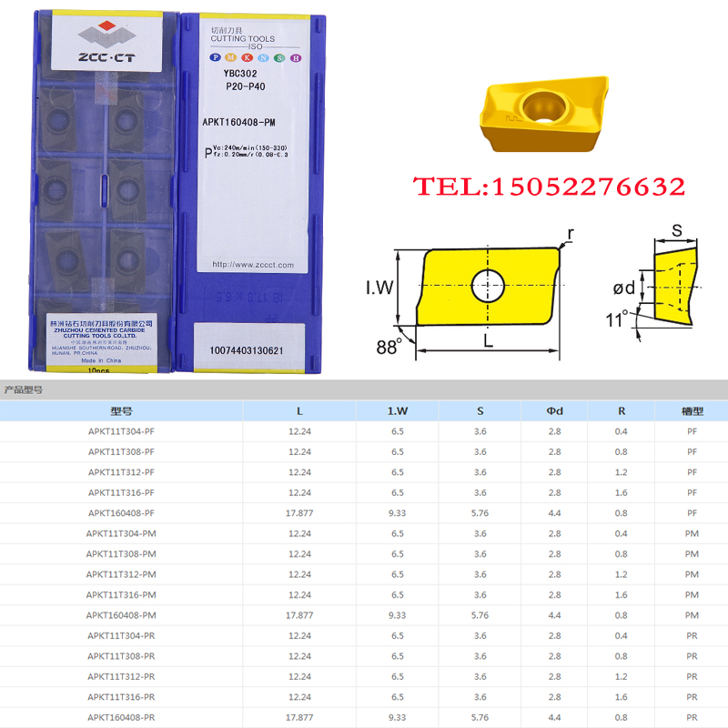728x728 pixels.
Task: Select the APKT11T312-PM model cell
Action: 121,574
